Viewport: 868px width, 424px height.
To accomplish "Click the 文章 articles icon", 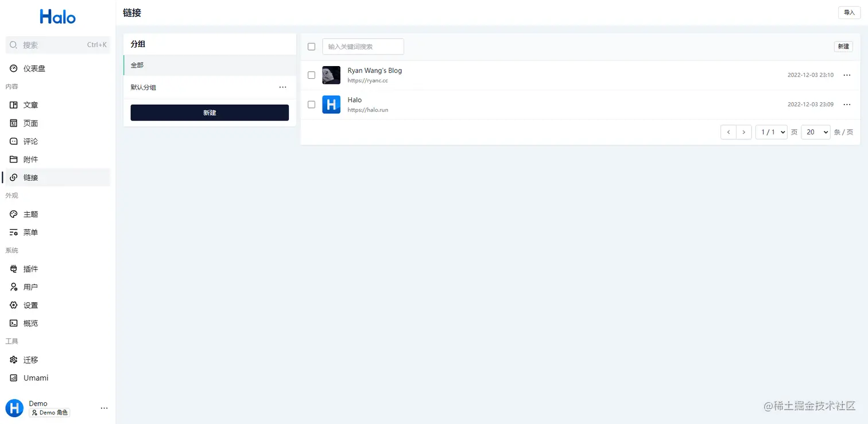I will [14, 105].
